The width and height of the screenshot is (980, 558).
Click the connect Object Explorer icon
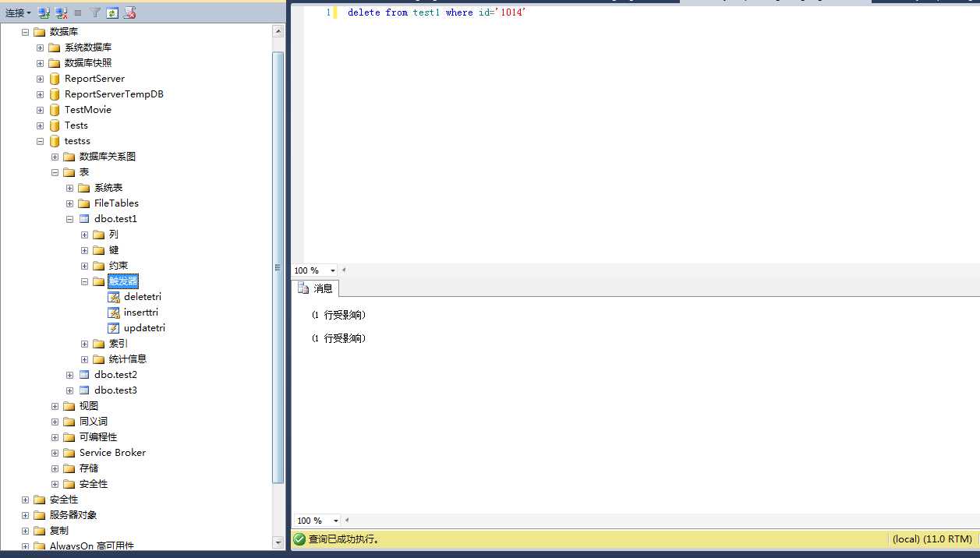tap(44, 13)
